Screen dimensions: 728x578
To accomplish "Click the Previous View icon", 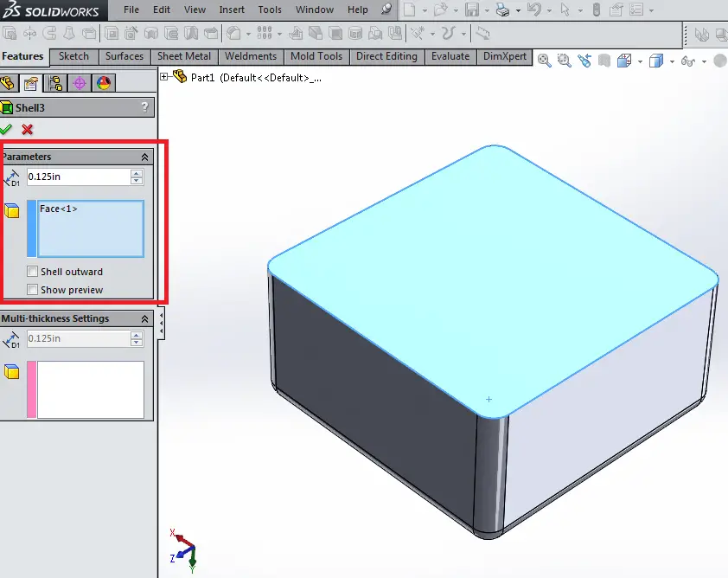I will coord(584,61).
